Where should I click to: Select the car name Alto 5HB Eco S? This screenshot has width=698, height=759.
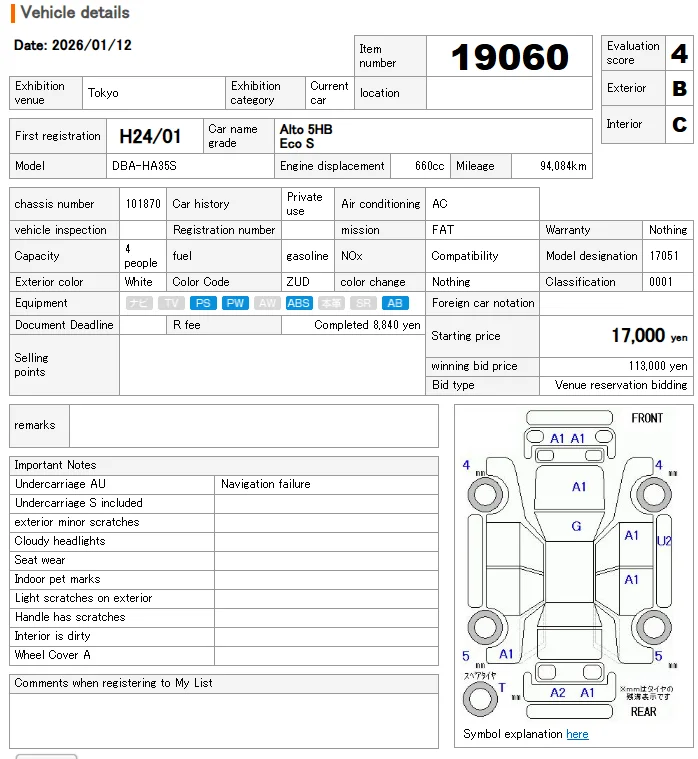(306, 137)
